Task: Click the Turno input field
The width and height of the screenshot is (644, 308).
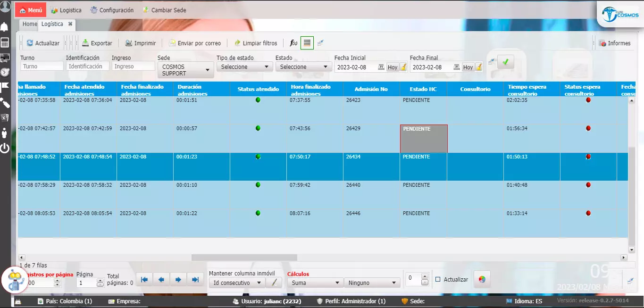Action: pyautogui.click(x=42, y=67)
